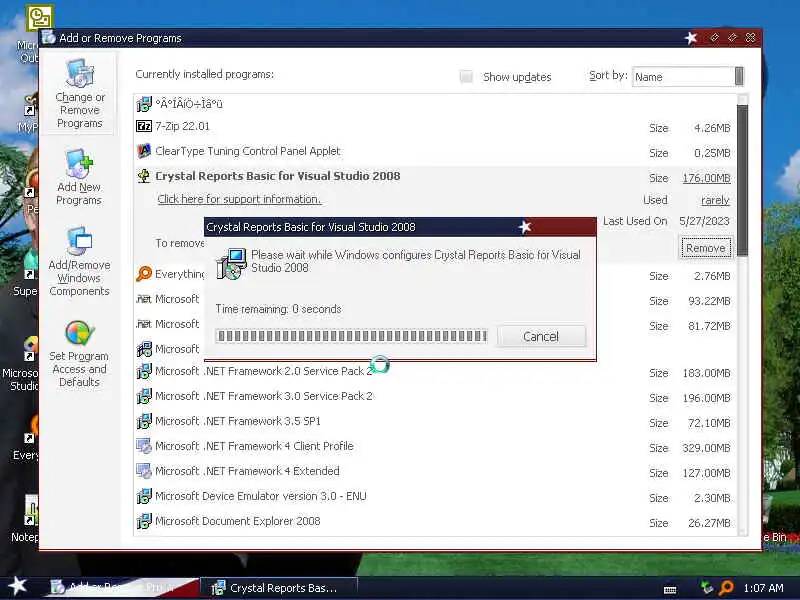Toggle the Show updates checkbox
This screenshot has height=600, width=800.
click(x=466, y=77)
